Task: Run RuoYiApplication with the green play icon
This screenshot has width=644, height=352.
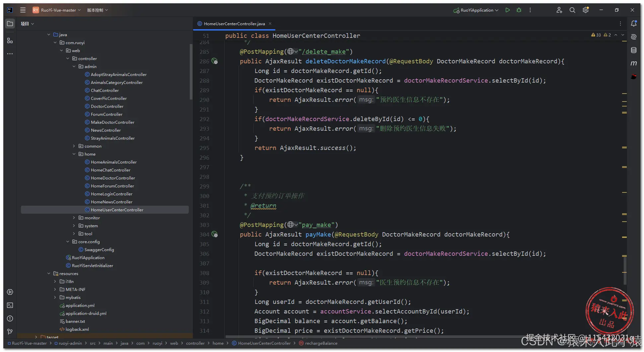Action: (507, 10)
